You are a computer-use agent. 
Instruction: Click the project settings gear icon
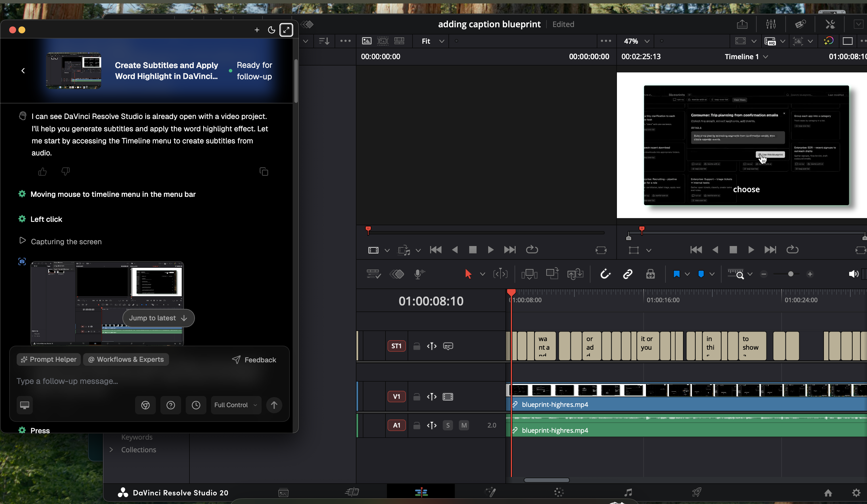point(856,493)
